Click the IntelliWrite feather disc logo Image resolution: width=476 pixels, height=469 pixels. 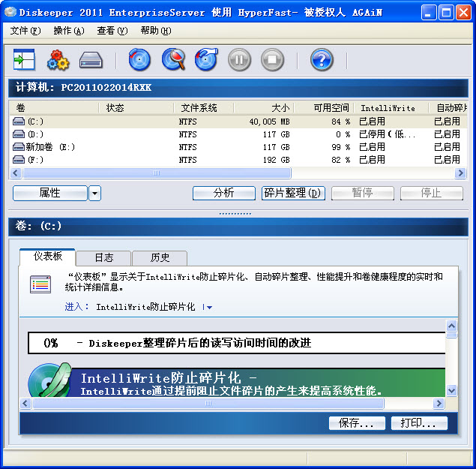49,380
